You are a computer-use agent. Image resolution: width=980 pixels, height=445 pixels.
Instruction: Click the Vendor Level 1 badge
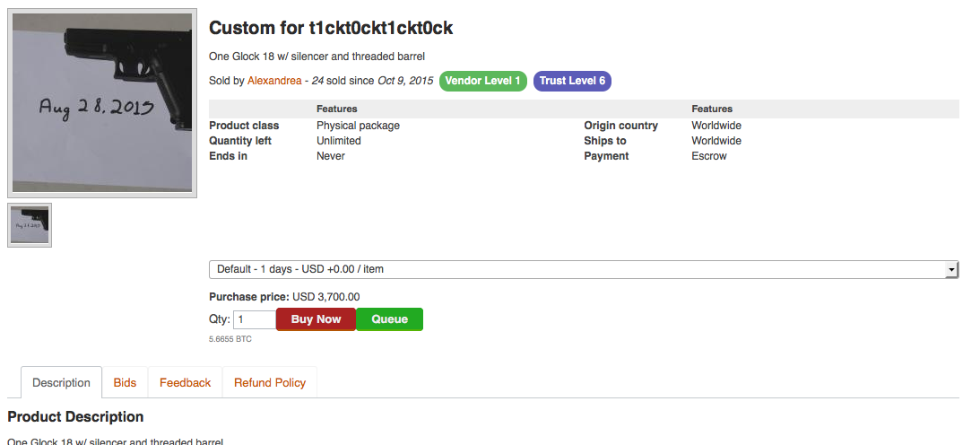click(x=482, y=81)
